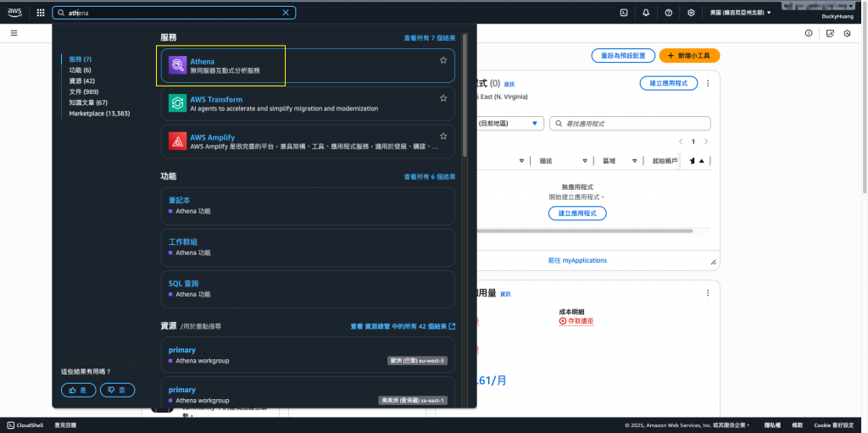868x433 pixels.
Task: Open primary workgroup in sa-east-1
Action: pos(308,394)
